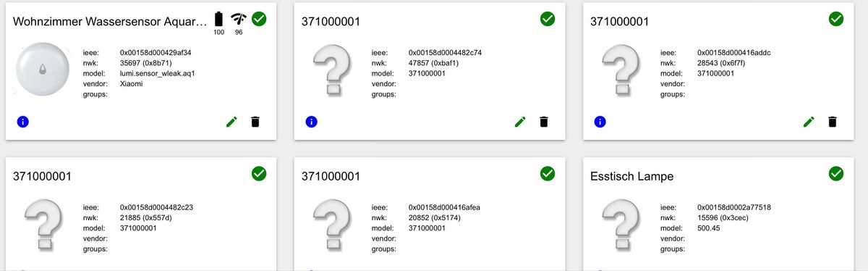Click link quality icon showing 96
868x271 pixels.
click(238, 20)
